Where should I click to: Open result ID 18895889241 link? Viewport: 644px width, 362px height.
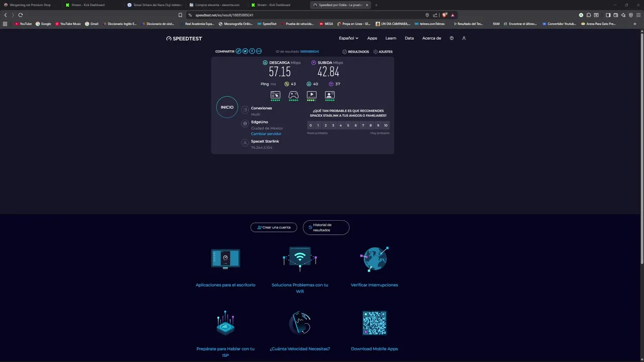point(309,52)
